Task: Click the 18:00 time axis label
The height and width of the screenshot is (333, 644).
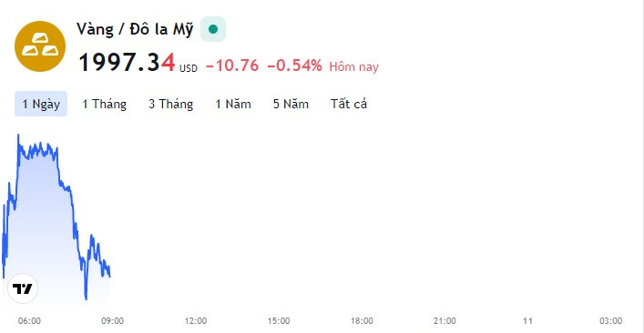Action: tap(362, 320)
